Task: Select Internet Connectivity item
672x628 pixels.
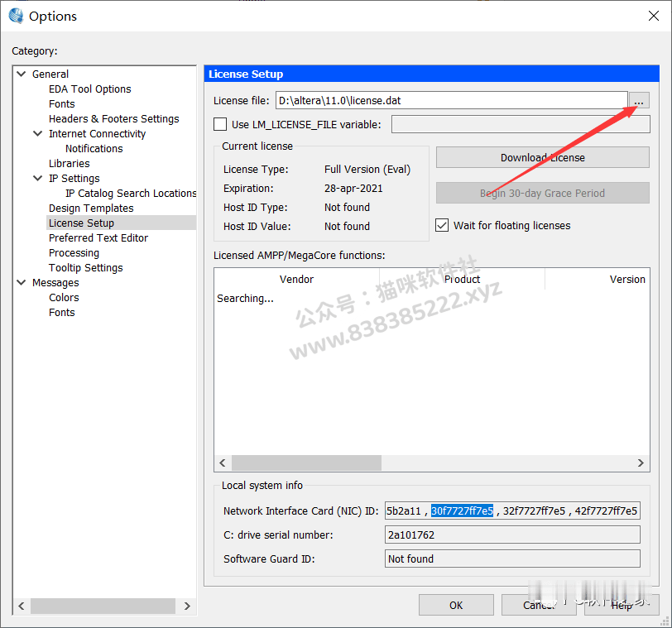Action: pos(98,134)
